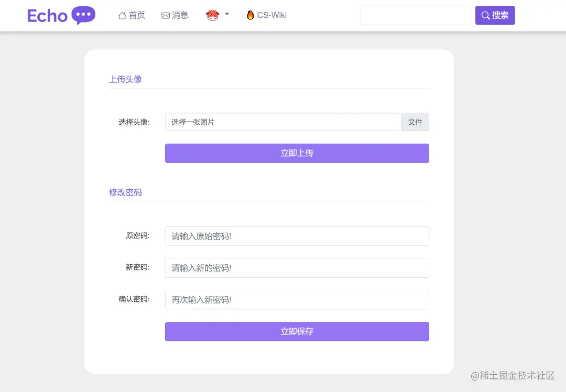566x392 pixels.
Task: Click the Echo speech bubble logo
Action: [84, 15]
